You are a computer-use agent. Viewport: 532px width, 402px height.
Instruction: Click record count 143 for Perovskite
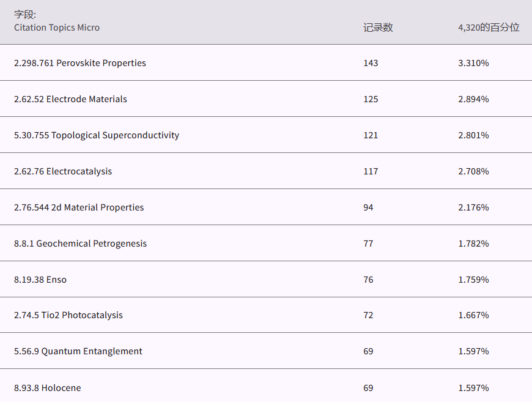coord(371,63)
